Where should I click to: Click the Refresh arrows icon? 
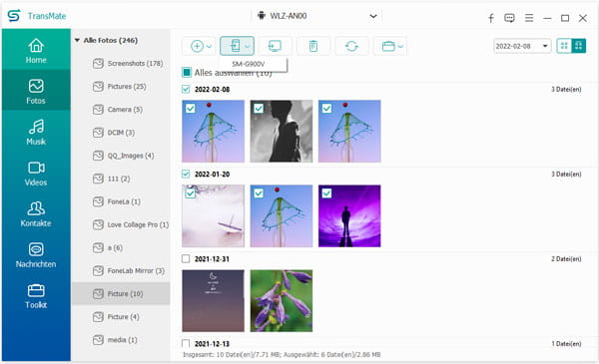(351, 46)
